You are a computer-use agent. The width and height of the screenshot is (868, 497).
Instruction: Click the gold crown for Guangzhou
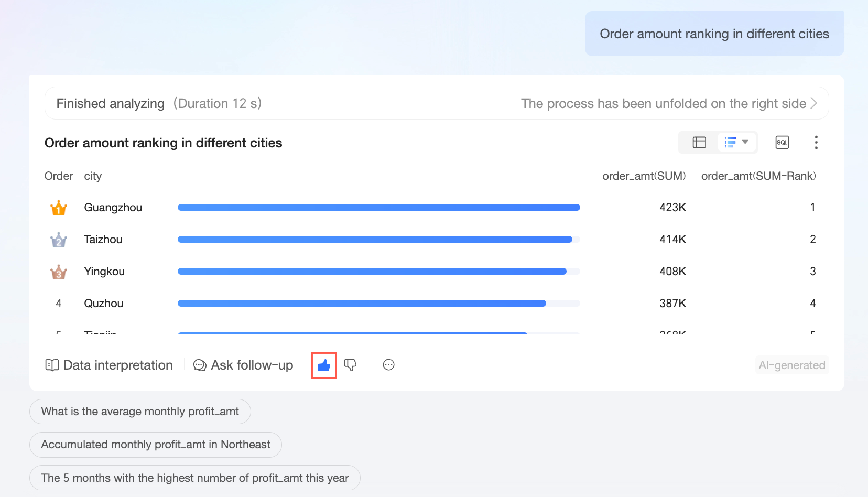coord(59,208)
